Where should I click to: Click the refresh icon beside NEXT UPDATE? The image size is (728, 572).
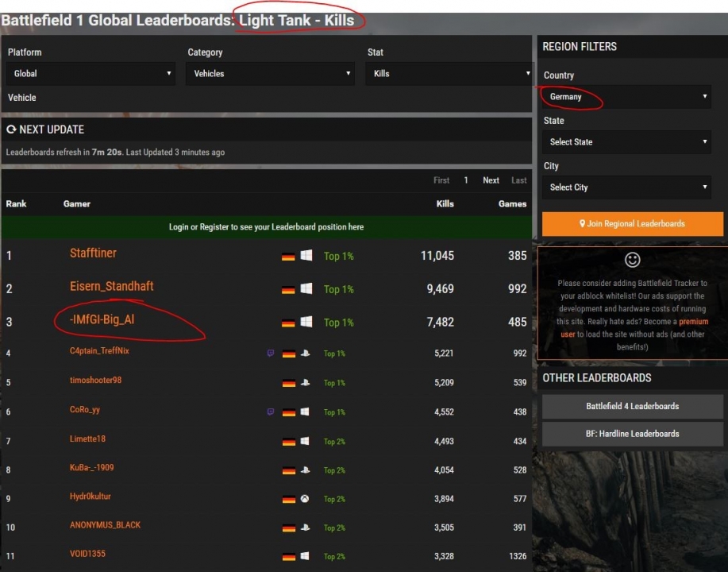click(11, 129)
